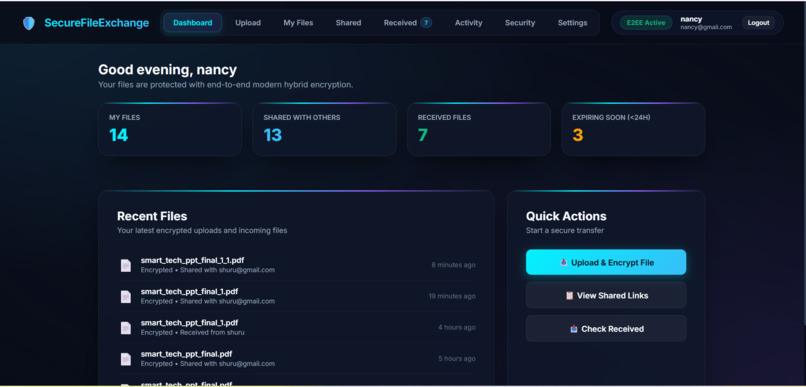Click the inbox icon in Check Received

574,329
